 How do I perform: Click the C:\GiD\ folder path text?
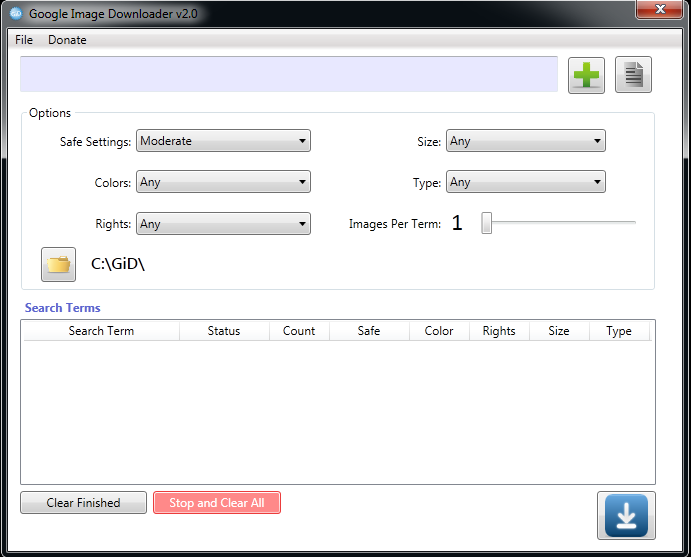click(x=118, y=264)
